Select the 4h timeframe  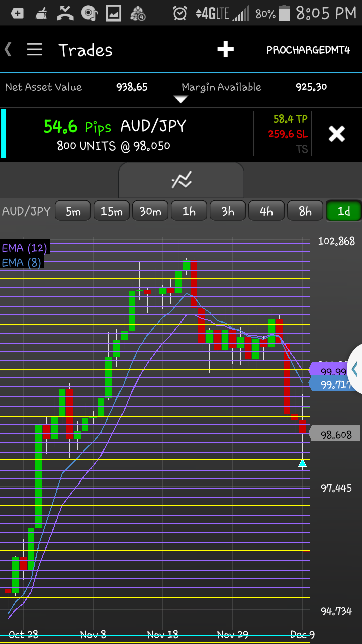coord(266,211)
